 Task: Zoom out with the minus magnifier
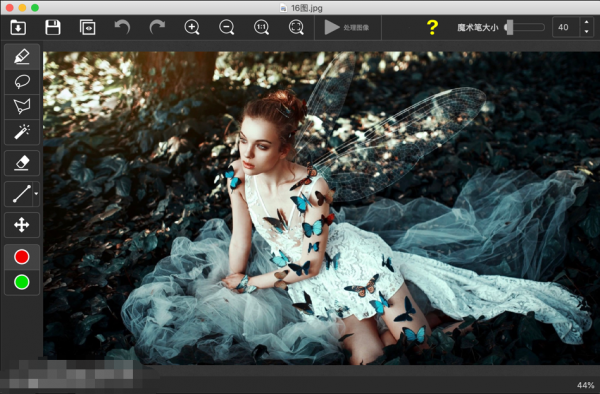click(x=227, y=28)
